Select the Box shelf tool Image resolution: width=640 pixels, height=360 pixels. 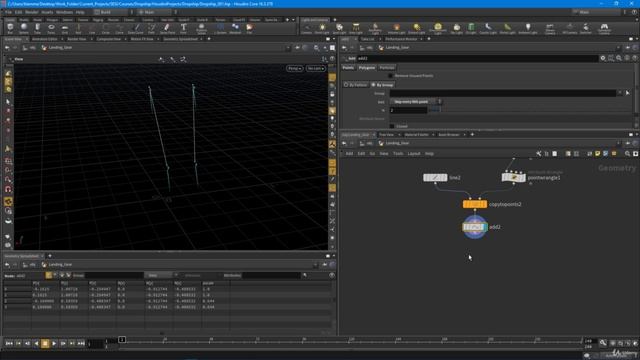point(10,28)
